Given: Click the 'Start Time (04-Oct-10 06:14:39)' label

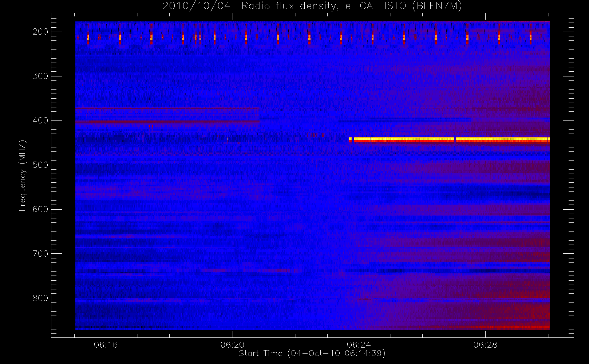Looking at the screenshot, I should (x=312, y=353).
